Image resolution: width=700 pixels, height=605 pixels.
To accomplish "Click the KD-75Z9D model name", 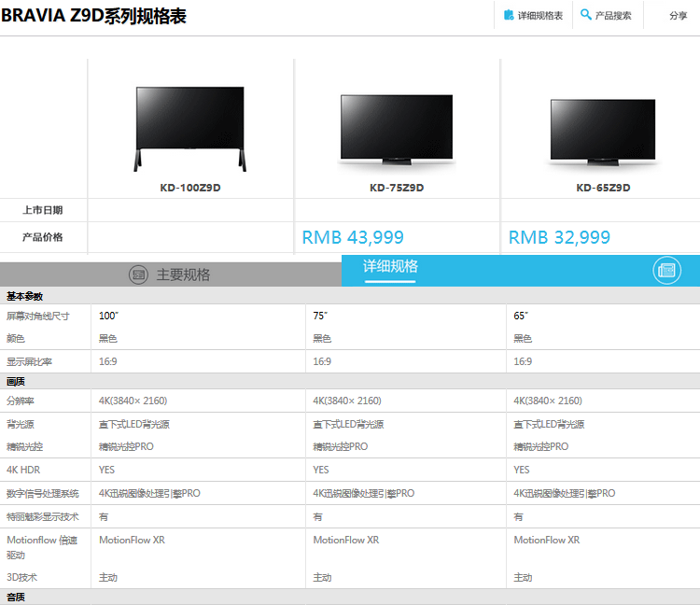I will click(x=397, y=188).
